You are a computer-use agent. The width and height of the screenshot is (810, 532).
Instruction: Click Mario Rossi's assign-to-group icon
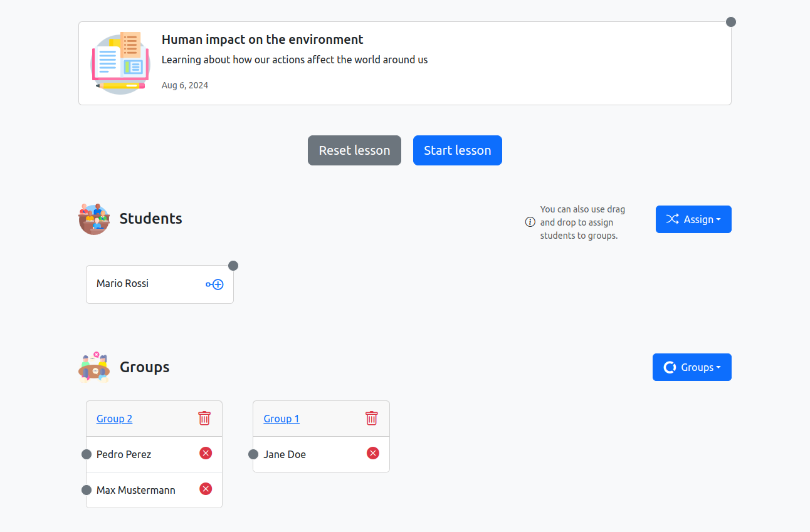214,284
